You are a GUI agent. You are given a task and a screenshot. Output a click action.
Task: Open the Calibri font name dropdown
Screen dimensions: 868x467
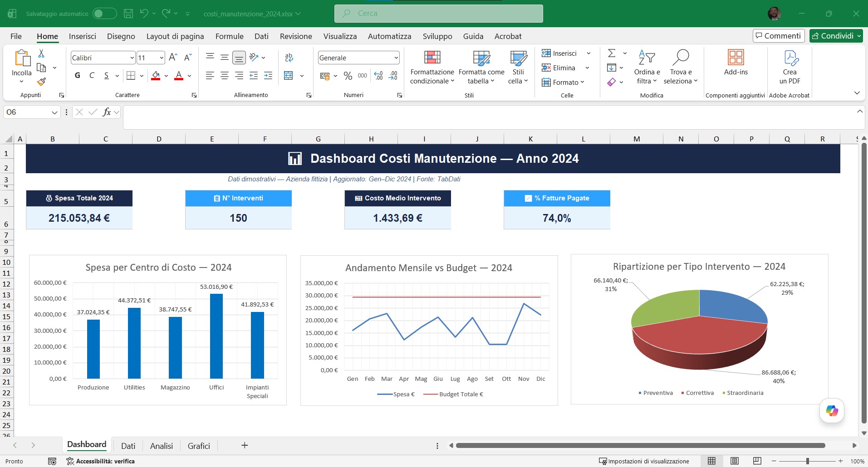(x=132, y=58)
